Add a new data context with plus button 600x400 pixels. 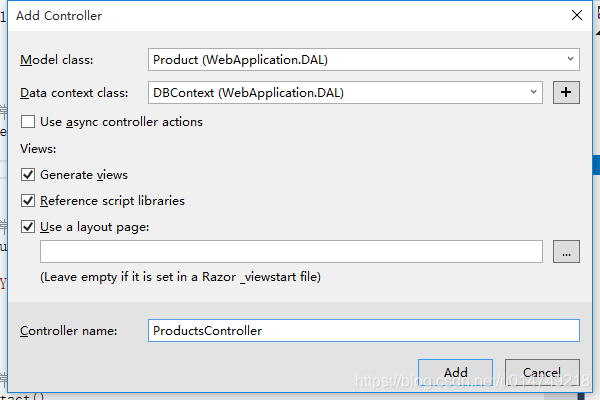coord(566,92)
